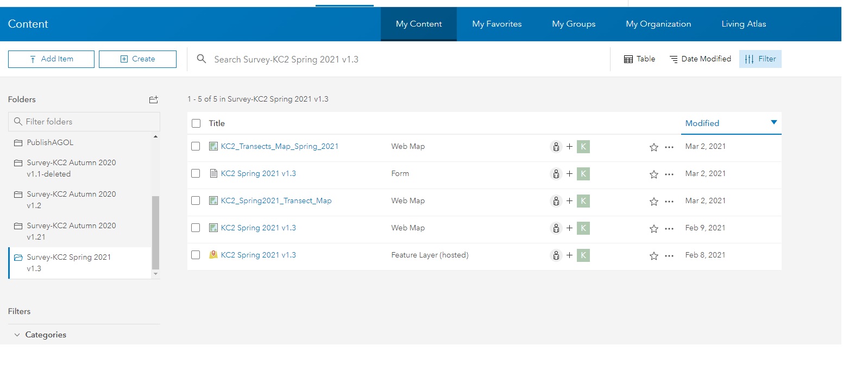Switch to My Content tab
Image resolution: width=868 pixels, height=376 pixels.
(x=419, y=24)
